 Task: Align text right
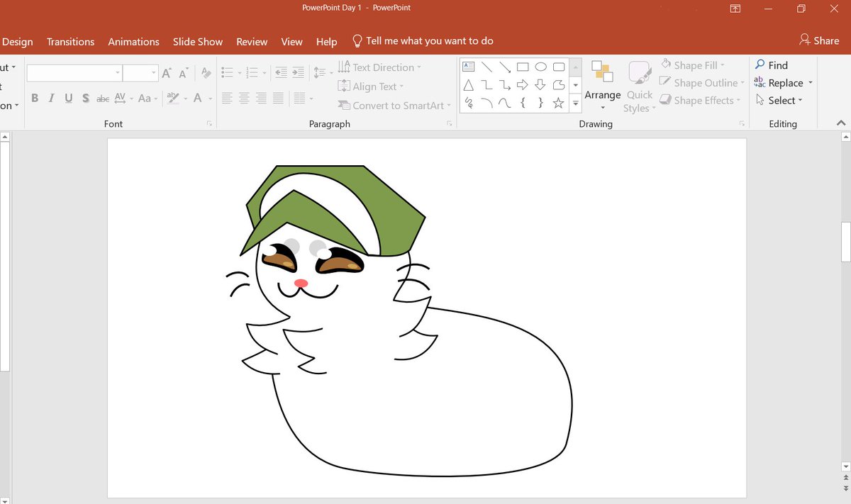click(x=261, y=99)
